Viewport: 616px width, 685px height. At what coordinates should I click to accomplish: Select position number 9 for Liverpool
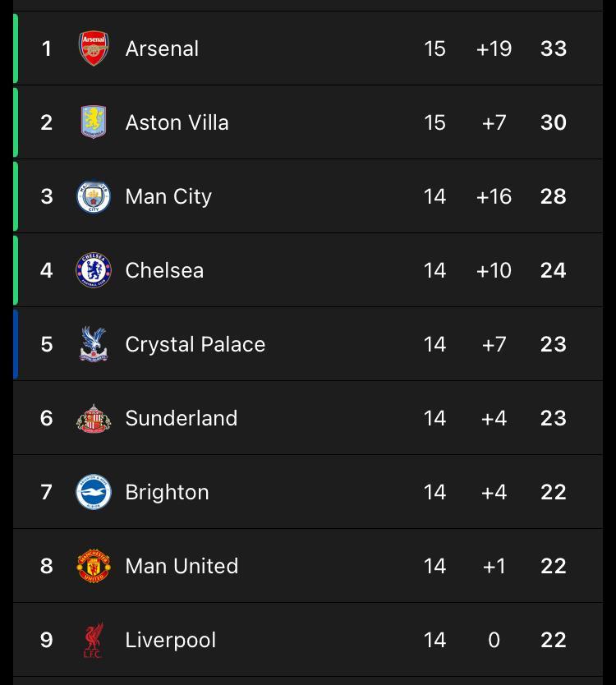pyautogui.click(x=47, y=640)
